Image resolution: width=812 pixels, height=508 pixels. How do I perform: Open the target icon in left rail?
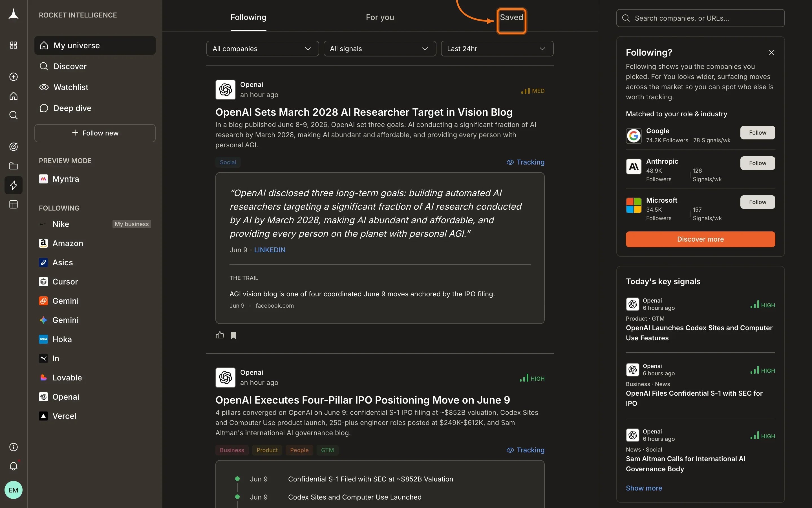click(14, 146)
